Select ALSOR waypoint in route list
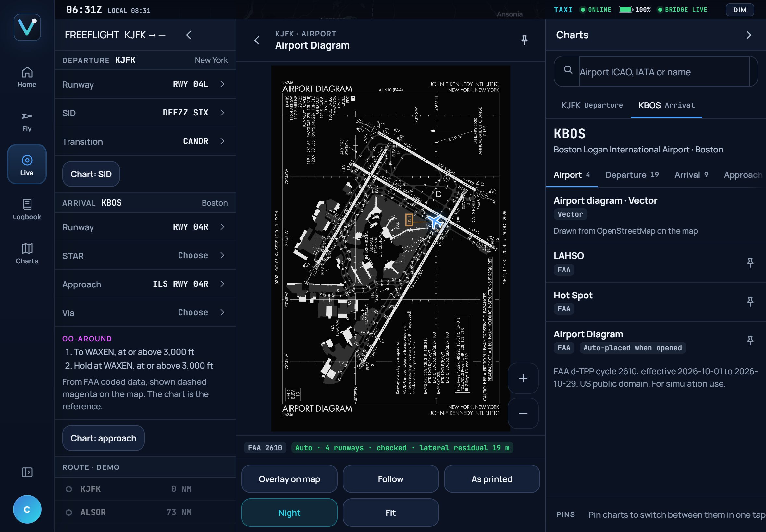Viewport: 766px width, 532px height. pyautogui.click(x=145, y=512)
